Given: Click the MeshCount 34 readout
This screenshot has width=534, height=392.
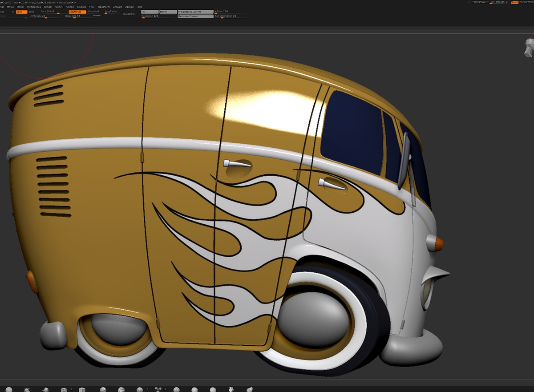Looking at the screenshot, I should coord(67,3).
